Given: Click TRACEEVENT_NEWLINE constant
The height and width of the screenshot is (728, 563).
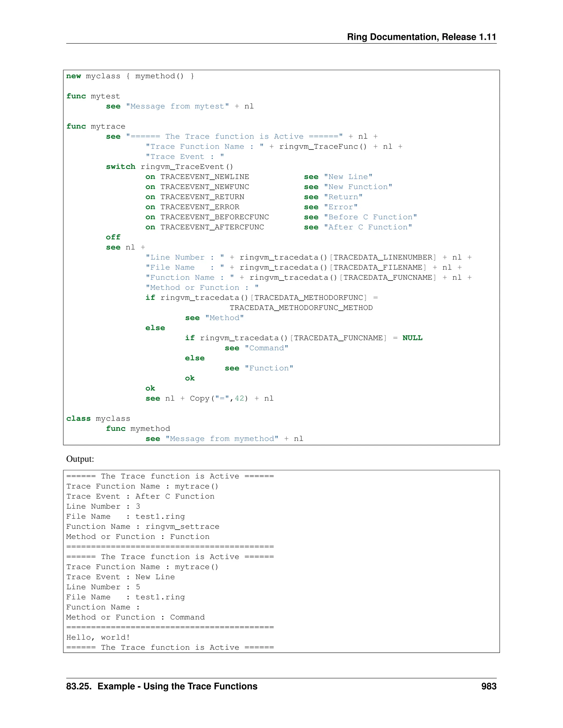Looking at the screenshot, I should coord(205,177).
